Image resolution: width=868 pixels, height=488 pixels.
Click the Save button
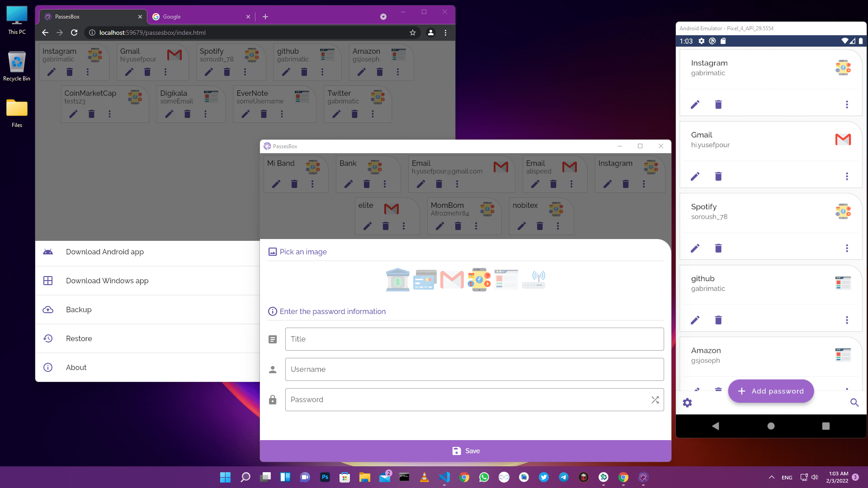pos(466,451)
